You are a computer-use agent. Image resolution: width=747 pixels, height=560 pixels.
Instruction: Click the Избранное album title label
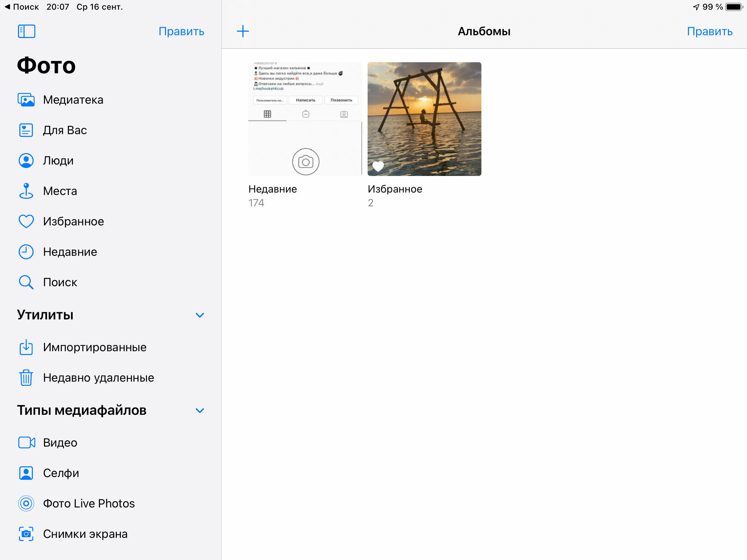[395, 189]
